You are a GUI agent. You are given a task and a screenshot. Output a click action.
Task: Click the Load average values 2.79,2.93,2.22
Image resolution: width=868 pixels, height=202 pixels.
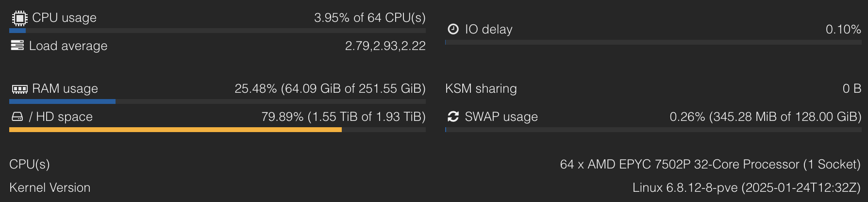(x=385, y=46)
